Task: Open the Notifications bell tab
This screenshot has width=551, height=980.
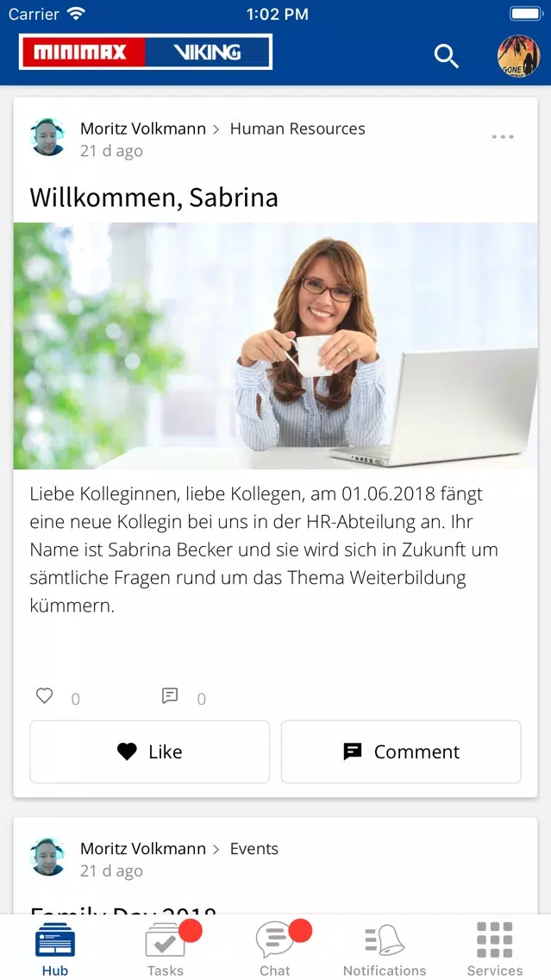Action: 385,949
